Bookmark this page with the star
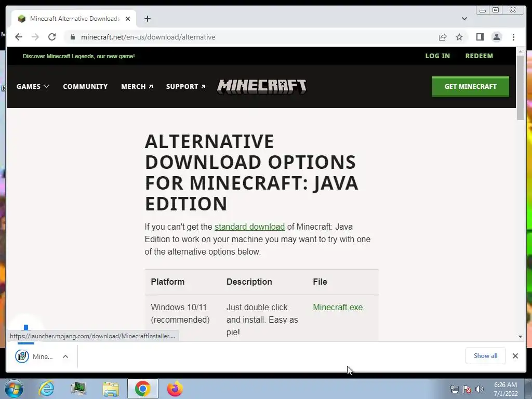532x399 pixels. point(459,37)
